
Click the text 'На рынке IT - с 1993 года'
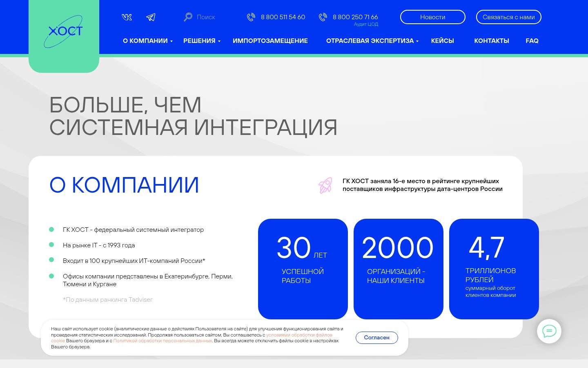click(99, 245)
